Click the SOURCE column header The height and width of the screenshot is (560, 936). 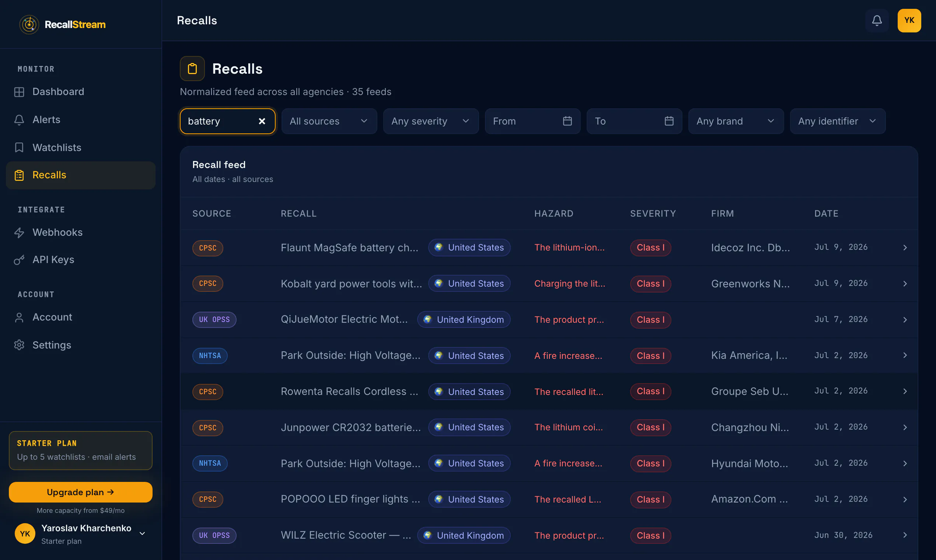[212, 214]
